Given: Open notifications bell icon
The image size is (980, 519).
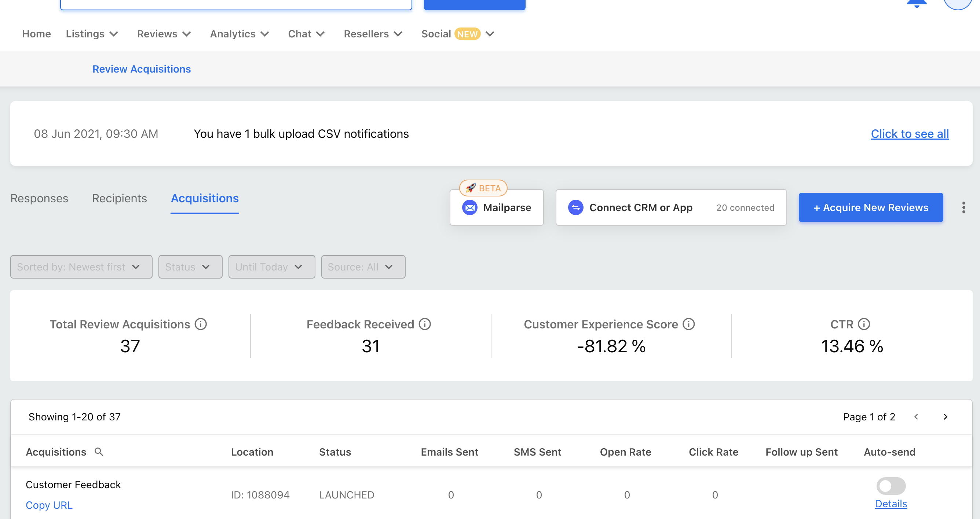Looking at the screenshot, I should coord(917,3).
